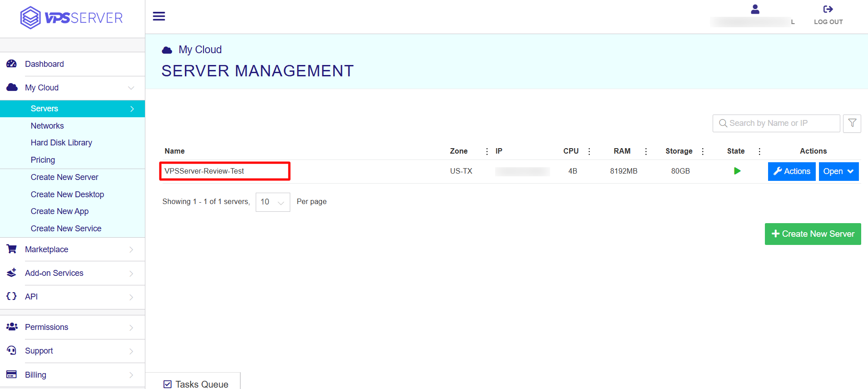Click Create New Desktop link
The height and width of the screenshot is (389, 868).
coord(67,194)
